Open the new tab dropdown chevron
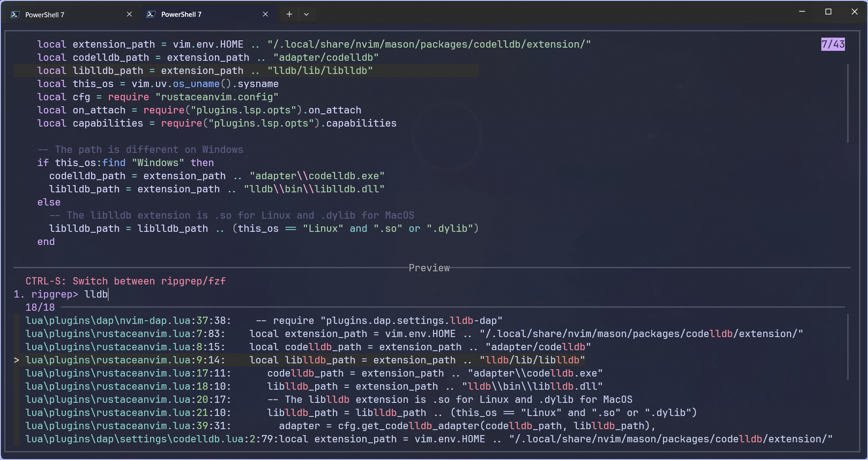Viewport: 868px width, 460px height. (x=307, y=14)
